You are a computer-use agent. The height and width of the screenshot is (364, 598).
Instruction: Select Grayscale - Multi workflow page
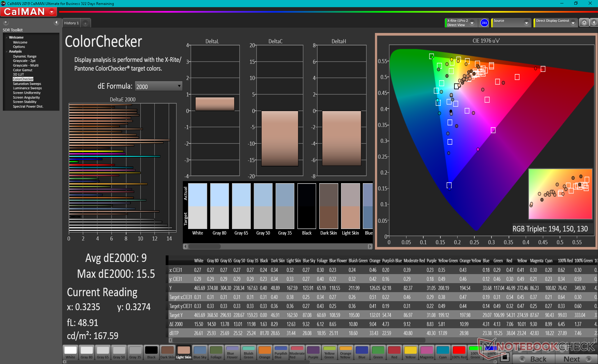pyautogui.click(x=26, y=65)
